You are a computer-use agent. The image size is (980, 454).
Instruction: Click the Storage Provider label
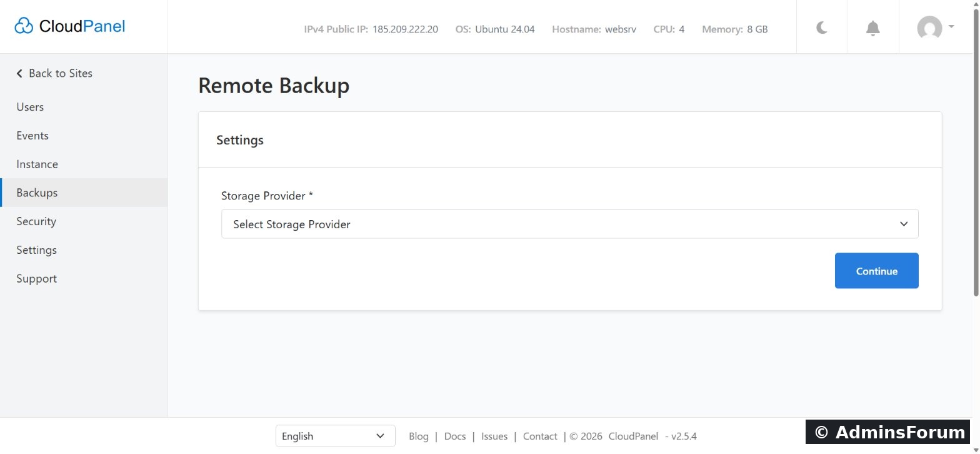267,196
